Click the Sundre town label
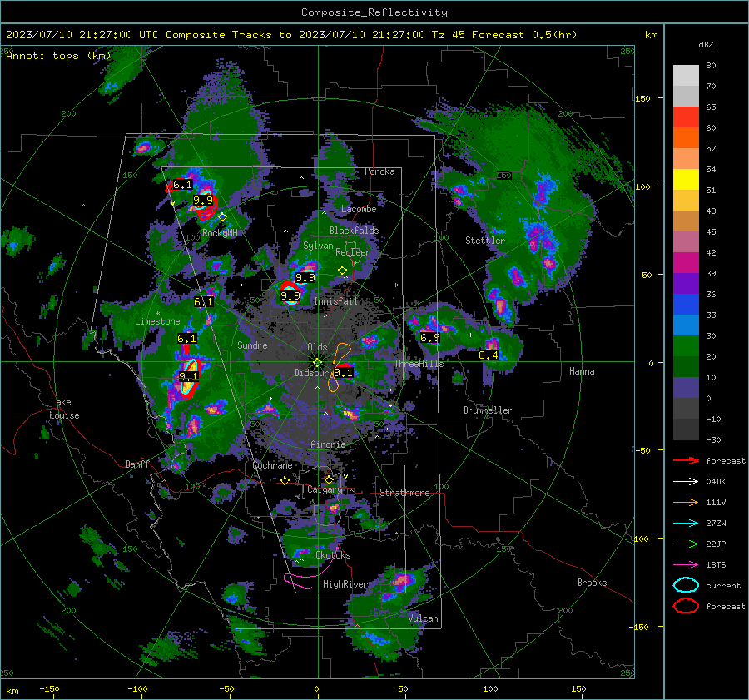 252,345
